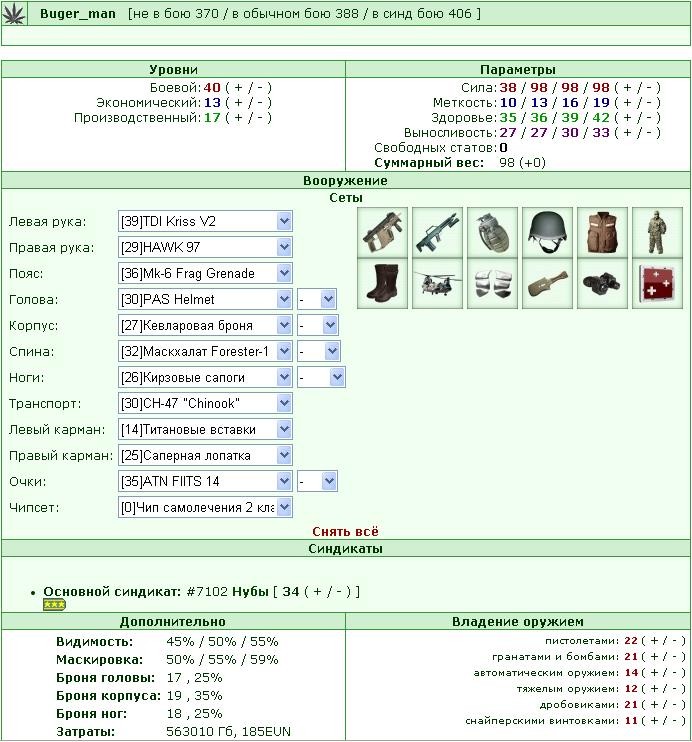Expand the Левый карман dropdown
Image resolution: width=692 pixels, height=742 pixels.
pyautogui.click(x=205, y=429)
